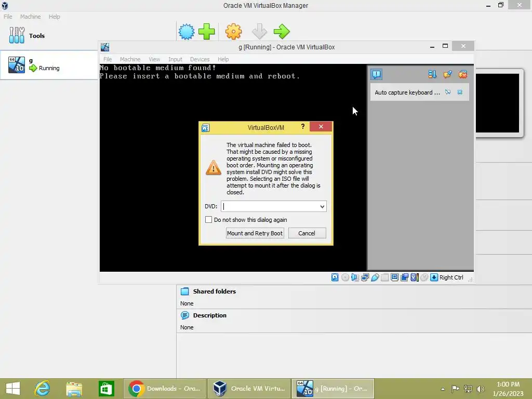Click the volume speaker tray icon
This screenshot has height=399, width=532.
point(480,389)
